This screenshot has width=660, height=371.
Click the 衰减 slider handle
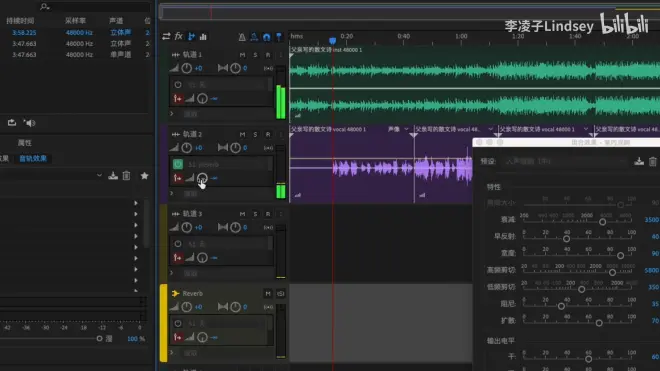tap(602, 222)
